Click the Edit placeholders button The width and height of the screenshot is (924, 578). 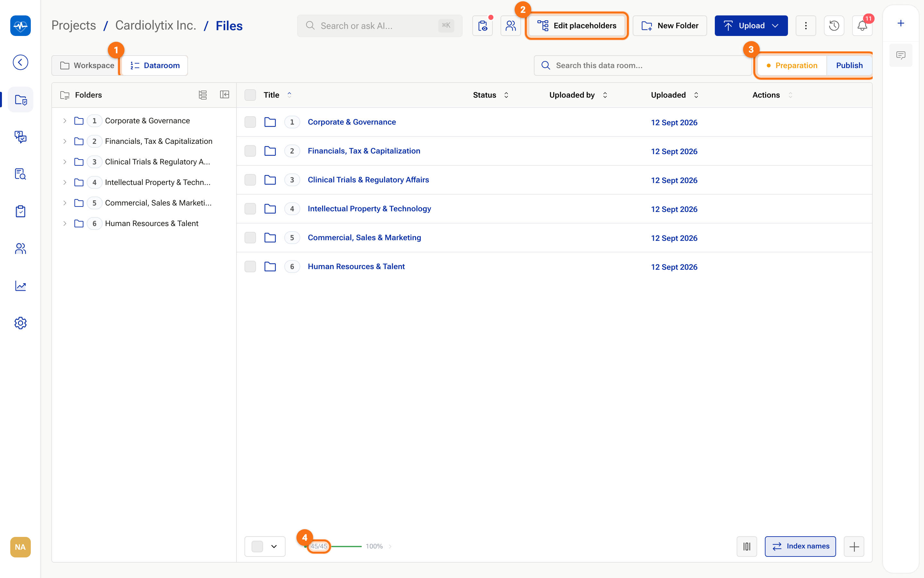577,26
